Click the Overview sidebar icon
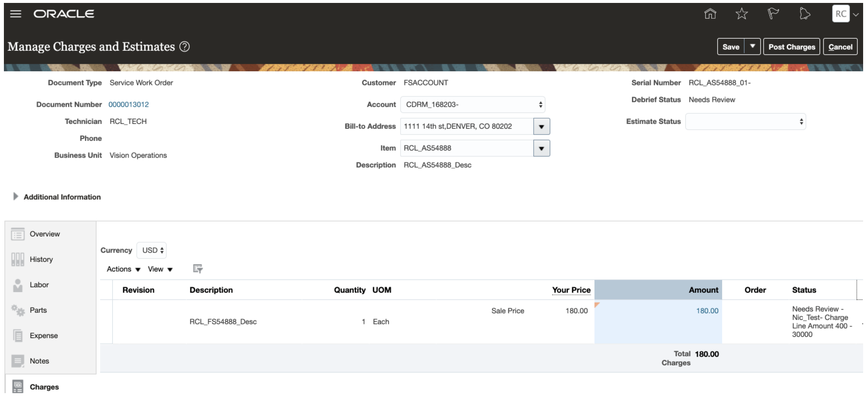Image resolution: width=868 pixels, height=399 pixels. tap(18, 234)
